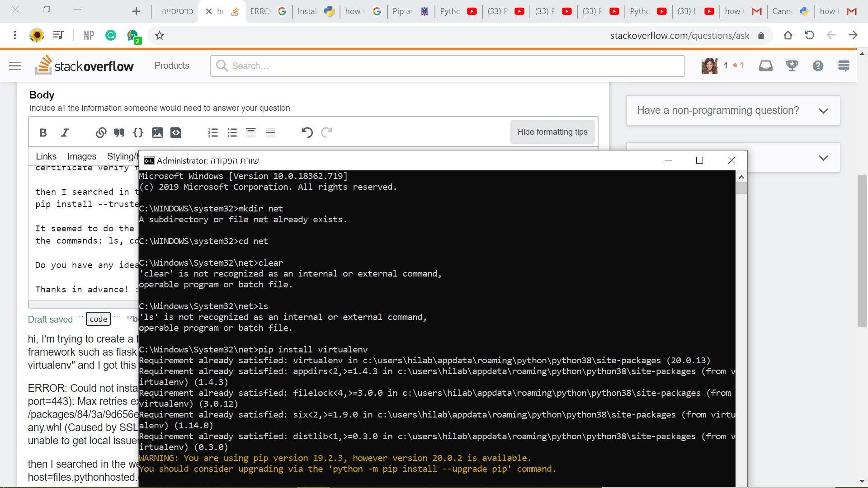The width and height of the screenshot is (868, 488).
Task: Insert image into question body
Action: pos(157,133)
